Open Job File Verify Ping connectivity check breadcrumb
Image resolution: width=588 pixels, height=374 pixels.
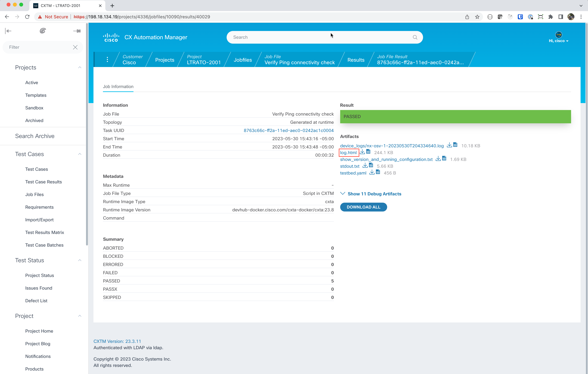coord(299,59)
